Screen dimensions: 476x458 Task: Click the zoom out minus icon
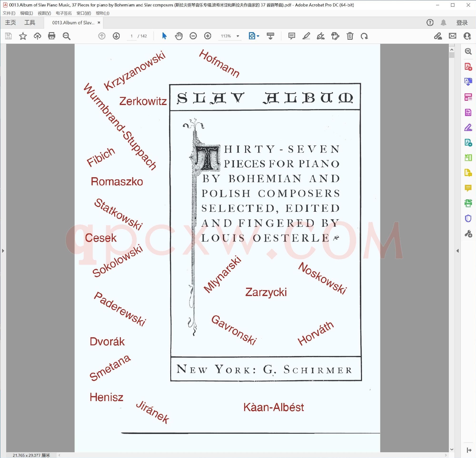(x=193, y=36)
